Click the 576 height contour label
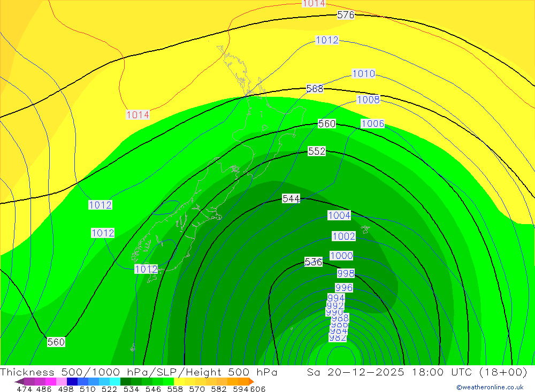Screen dimensions: 535x392 tap(346, 14)
